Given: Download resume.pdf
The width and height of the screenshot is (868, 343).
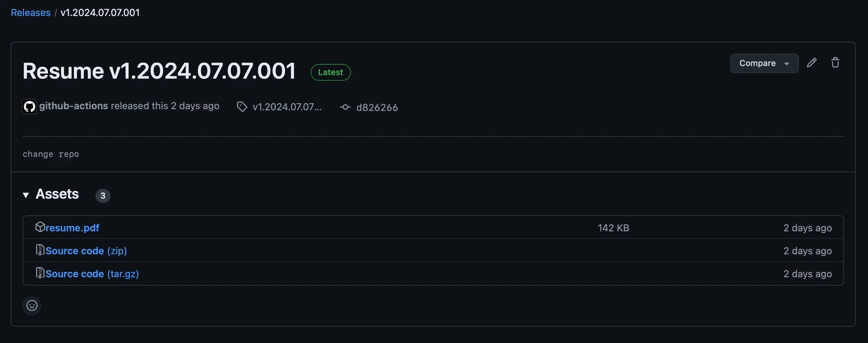Looking at the screenshot, I should [x=72, y=228].
